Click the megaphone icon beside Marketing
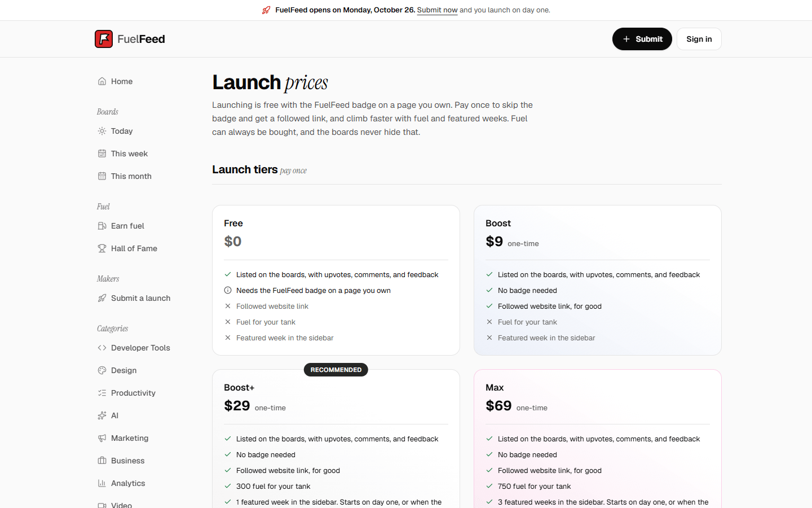Viewport: 812px width, 508px height. pos(102,438)
